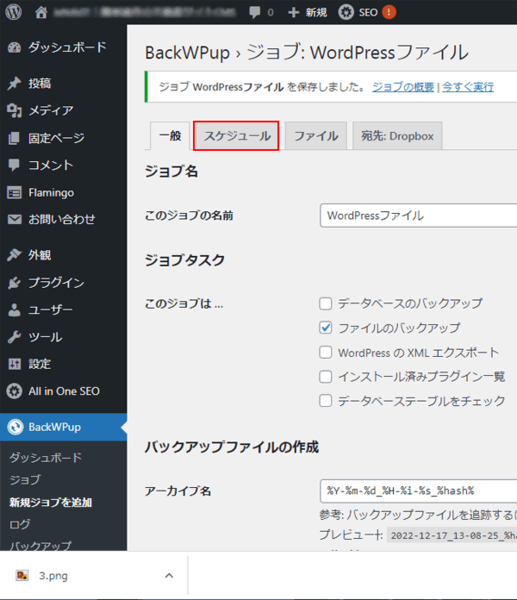Screen dimensions: 517x600
Task: Click the BackWPup highlighted menu label
Action: (x=55, y=427)
